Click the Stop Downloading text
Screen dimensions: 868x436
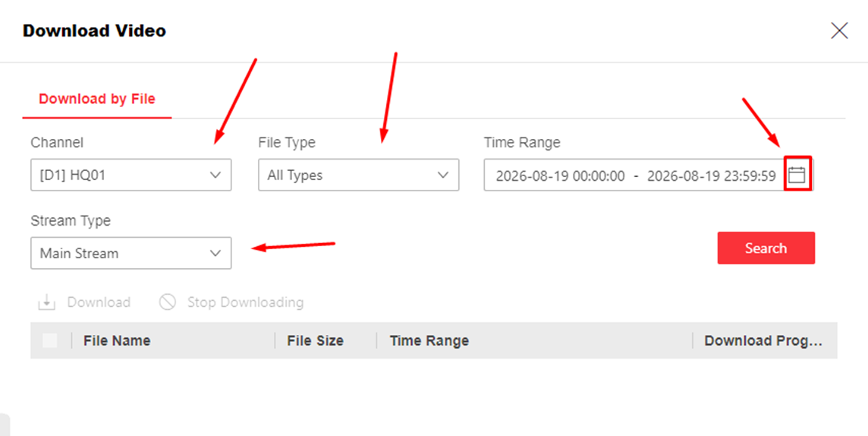coord(245,302)
